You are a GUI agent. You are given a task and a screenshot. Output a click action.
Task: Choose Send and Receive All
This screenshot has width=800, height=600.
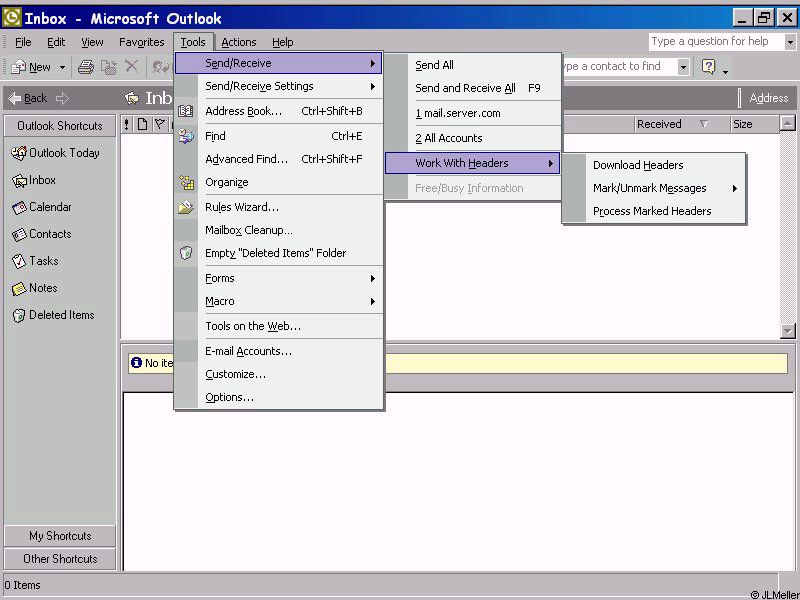coord(465,88)
